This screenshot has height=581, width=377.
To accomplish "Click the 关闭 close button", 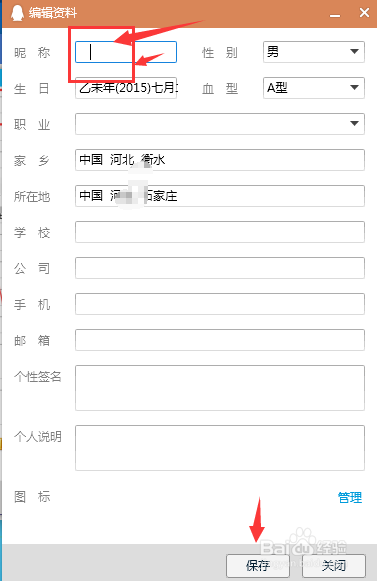I will 334,565.
